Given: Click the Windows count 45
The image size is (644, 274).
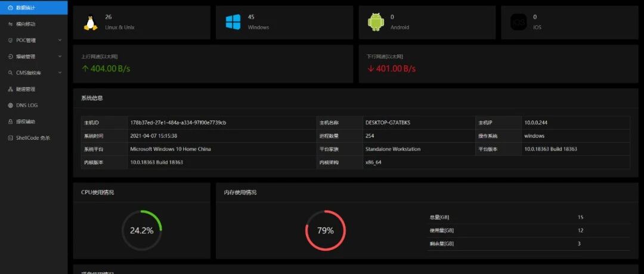Looking at the screenshot, I should (x=251, y=17).
